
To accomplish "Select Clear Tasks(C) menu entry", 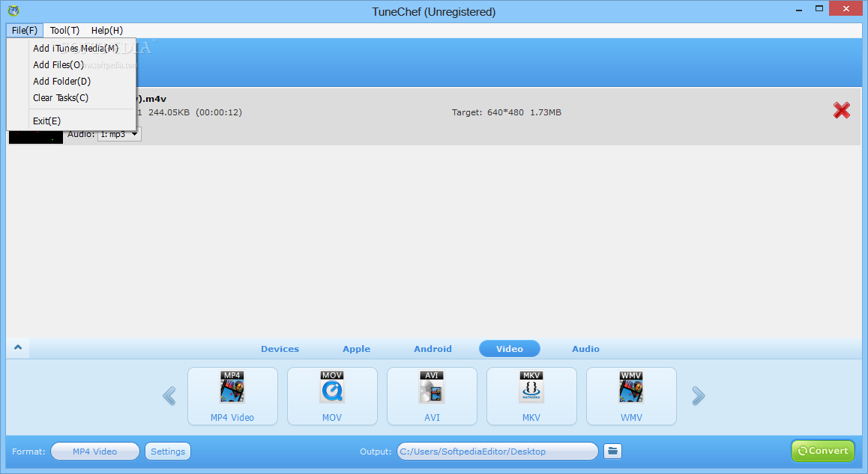I will click(61, 98).
